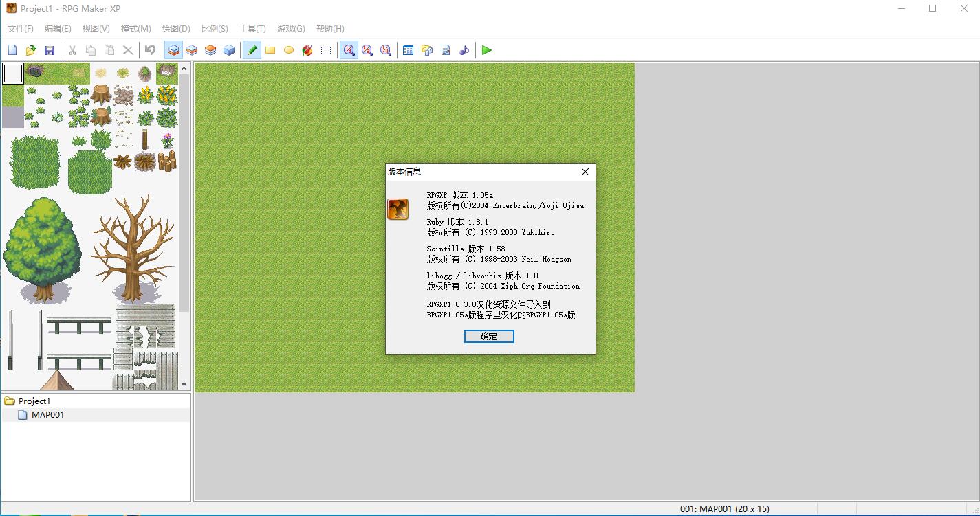The image size is (980, 516).
Task: Undo the last action with the arrow icon
Action: click(x=151, y=50)
